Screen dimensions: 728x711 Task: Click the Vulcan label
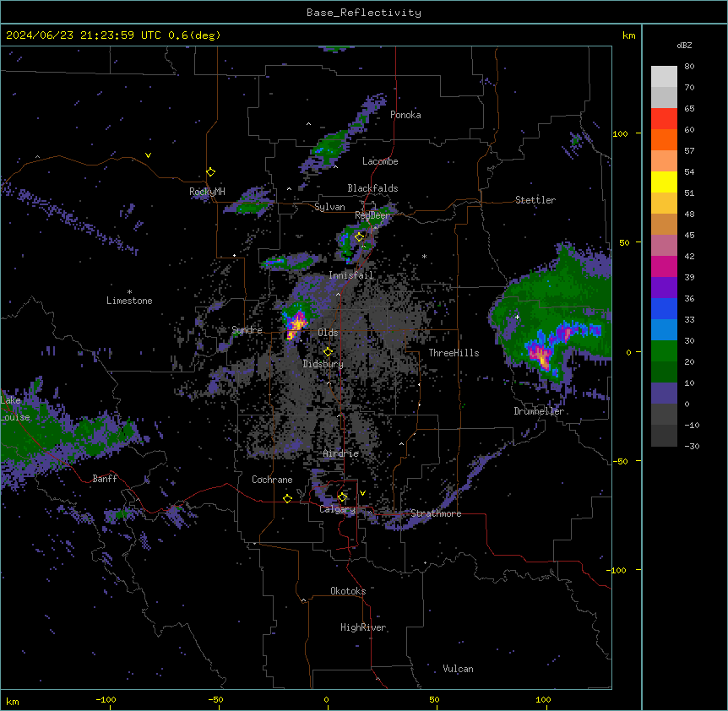(x=459, y=669)
